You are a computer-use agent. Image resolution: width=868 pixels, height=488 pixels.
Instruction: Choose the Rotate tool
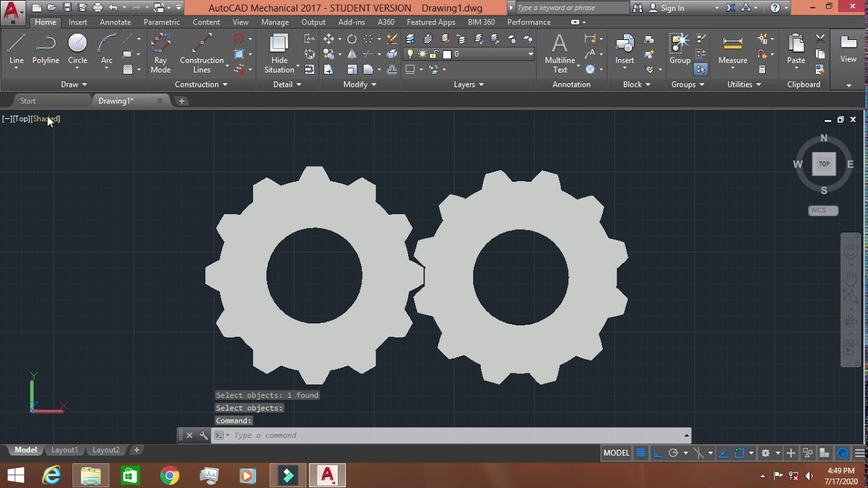[x=352, y=39]
